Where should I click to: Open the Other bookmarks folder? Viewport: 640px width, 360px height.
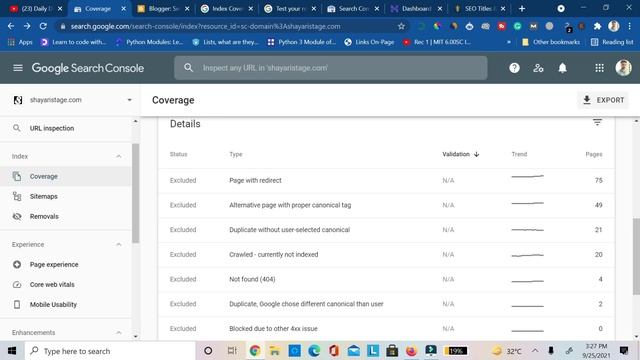pos(551,42)
